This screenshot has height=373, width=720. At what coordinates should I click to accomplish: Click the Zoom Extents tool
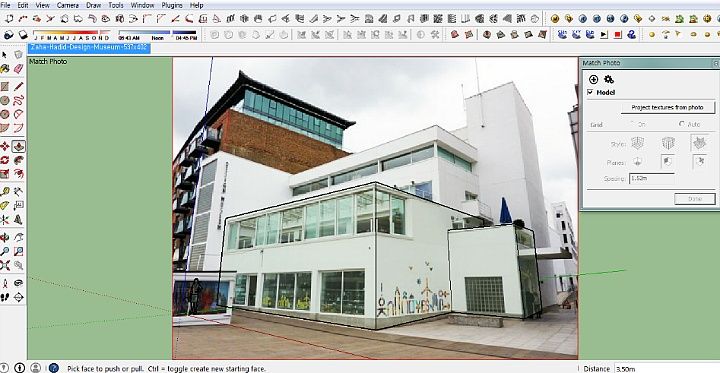(x=5, y=265)
